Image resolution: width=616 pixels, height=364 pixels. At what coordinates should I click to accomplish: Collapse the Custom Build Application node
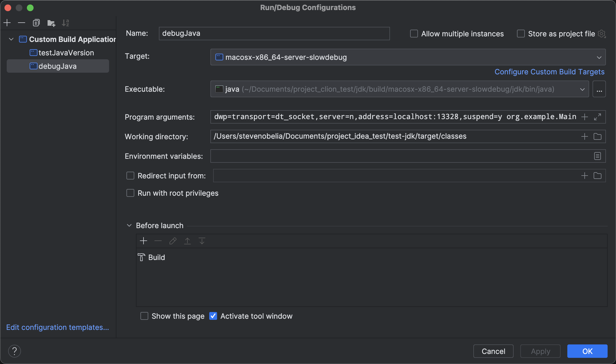coord(11,39)
